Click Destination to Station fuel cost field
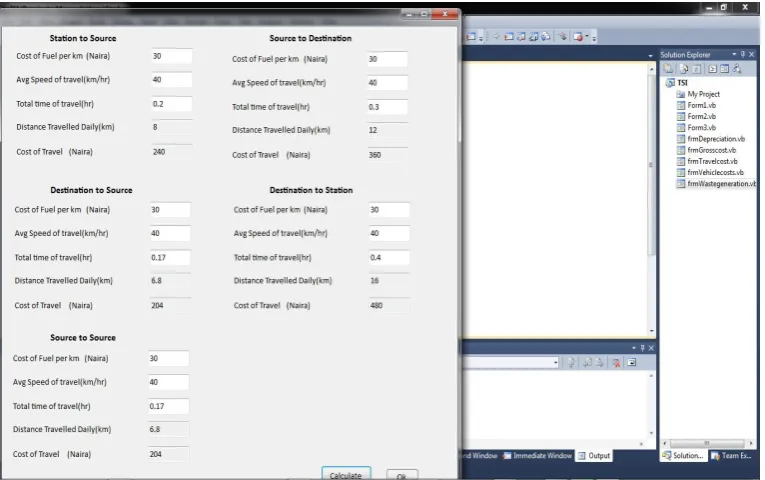This screenshot has width=765, height=480. (389, 210)
